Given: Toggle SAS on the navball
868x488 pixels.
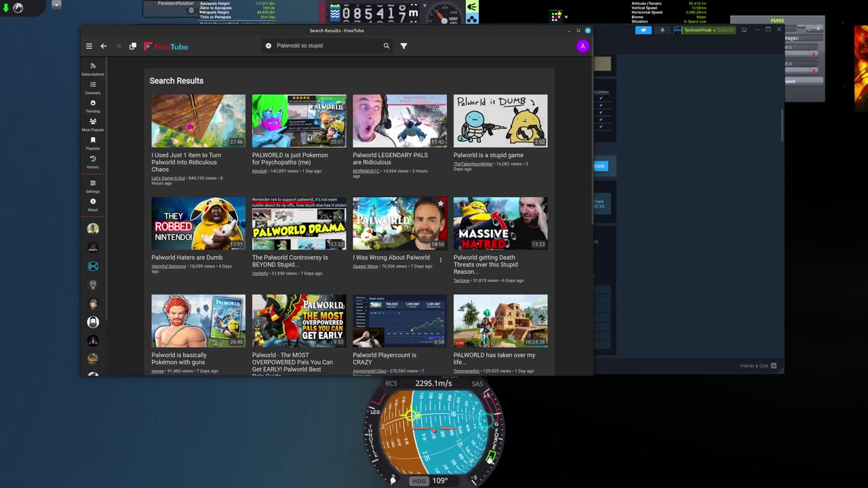Looking at the screenshot, I should tap(477, 384).
